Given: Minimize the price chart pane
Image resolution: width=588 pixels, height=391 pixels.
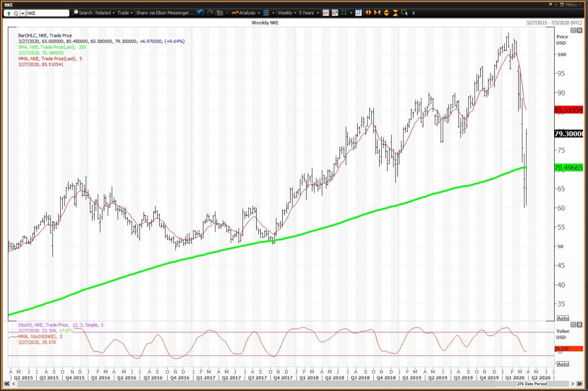Looking at the screenshot, I should 573,30.
